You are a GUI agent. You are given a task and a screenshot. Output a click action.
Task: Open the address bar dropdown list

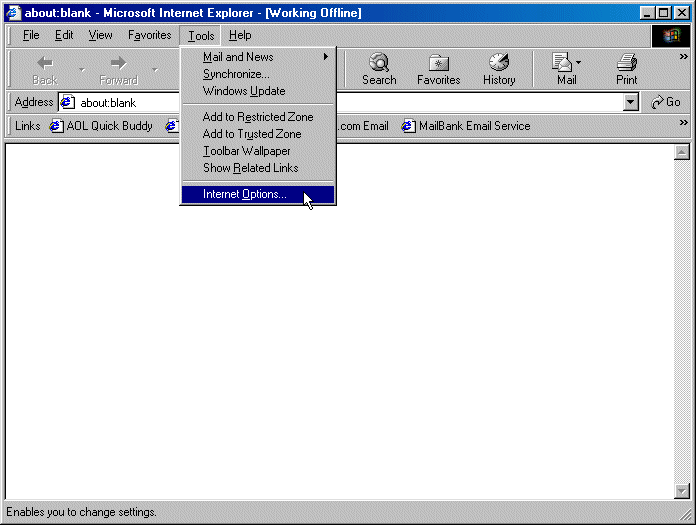point(630,102)
